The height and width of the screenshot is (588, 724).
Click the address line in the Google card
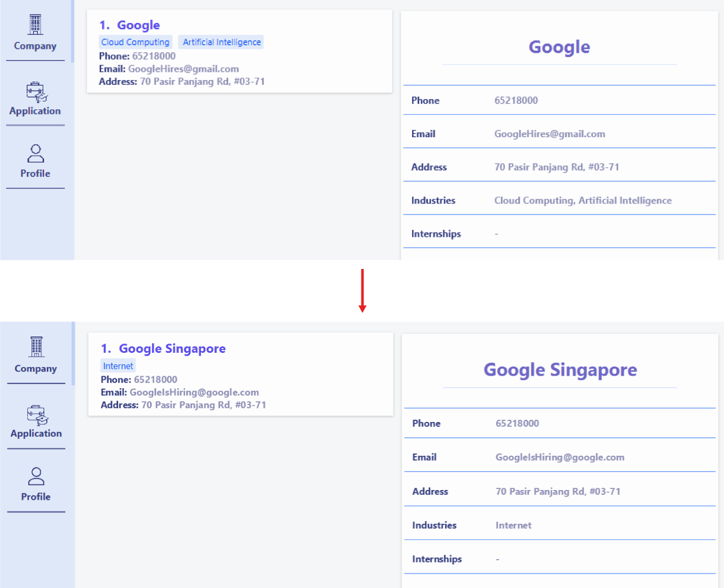click(182, 82)
